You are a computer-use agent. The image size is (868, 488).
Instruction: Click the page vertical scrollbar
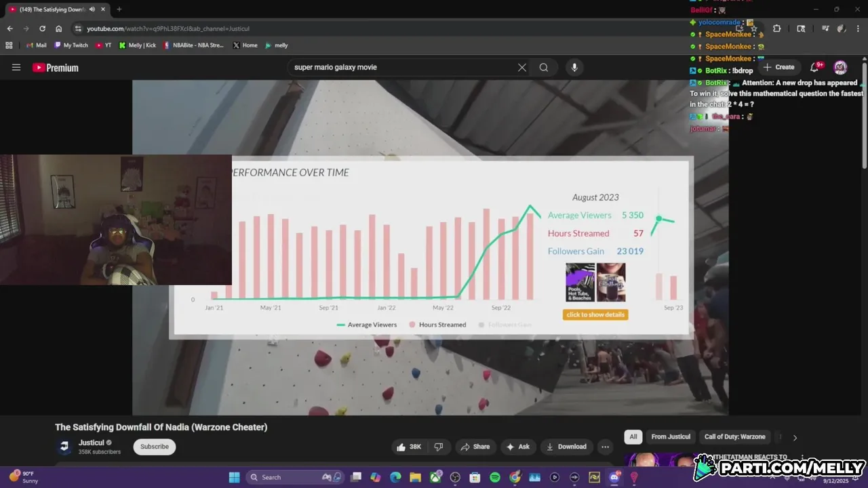864,115
